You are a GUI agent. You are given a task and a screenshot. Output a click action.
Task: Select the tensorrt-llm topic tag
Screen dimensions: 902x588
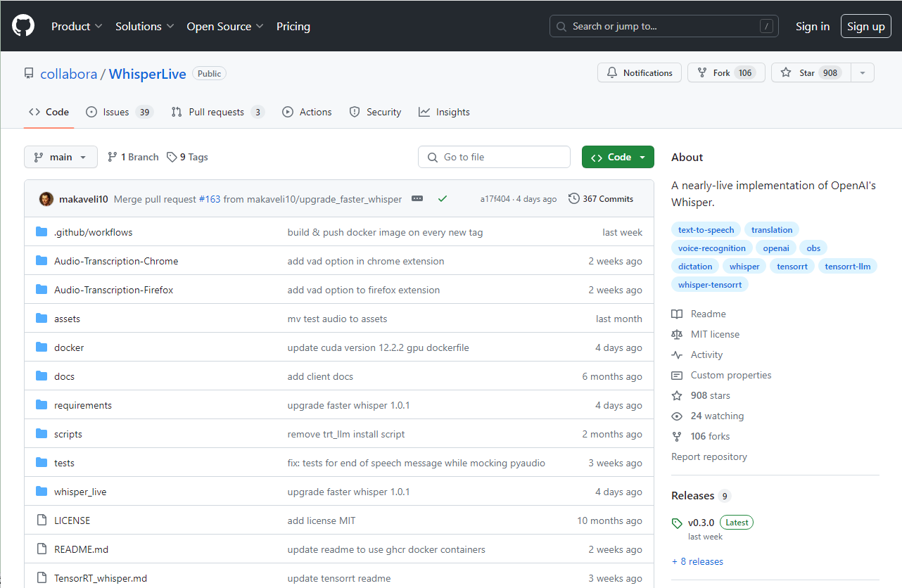click(x=848, y=267)
